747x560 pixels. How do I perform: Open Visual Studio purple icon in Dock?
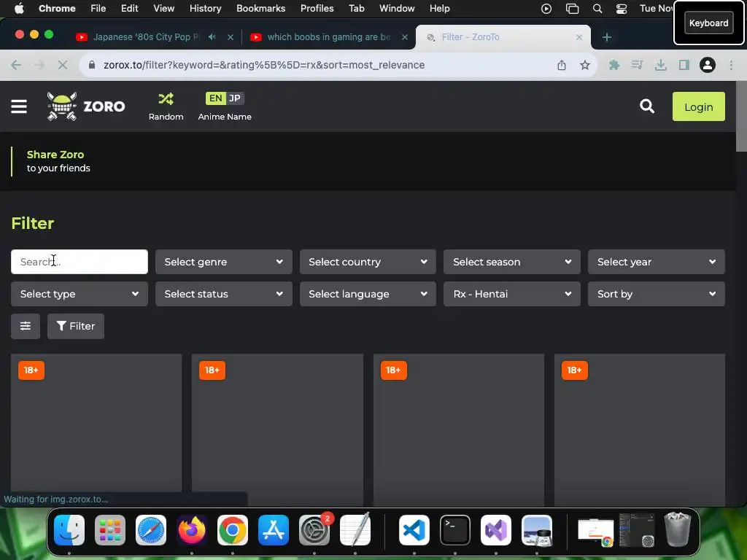pos(496,530)
